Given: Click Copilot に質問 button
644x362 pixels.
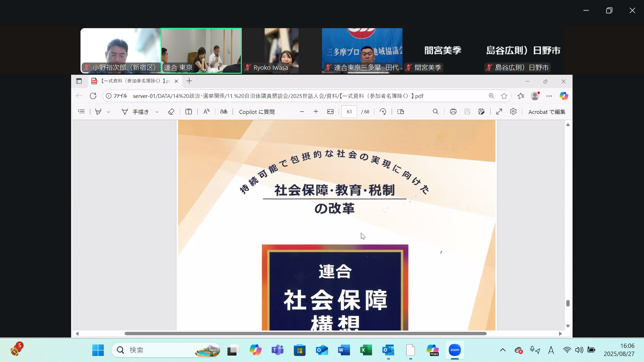Looking at the screenshot, I should 257,112.
